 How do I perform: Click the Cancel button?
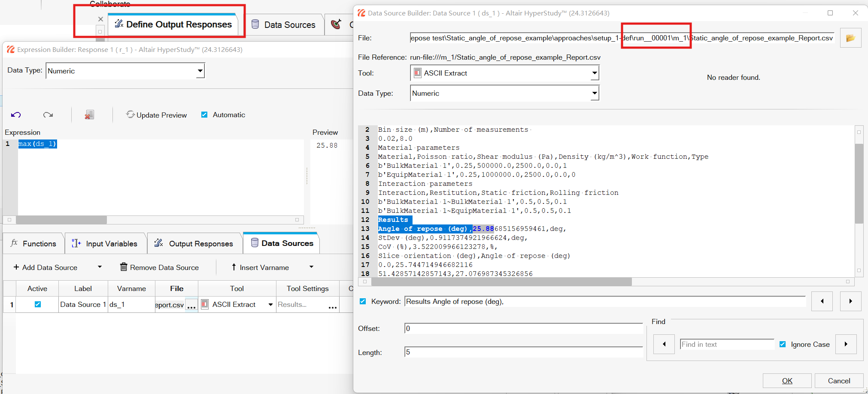tap(839, 381)
